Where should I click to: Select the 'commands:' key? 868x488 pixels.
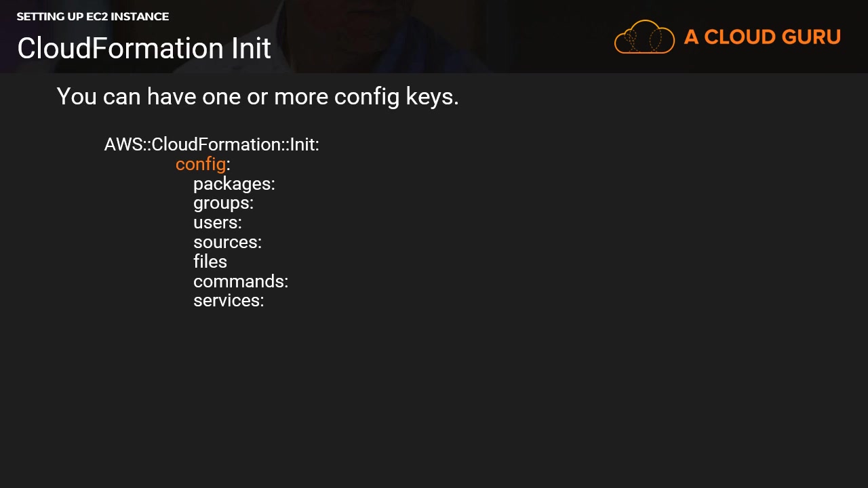pyautogui.click(x=241, y=281)
